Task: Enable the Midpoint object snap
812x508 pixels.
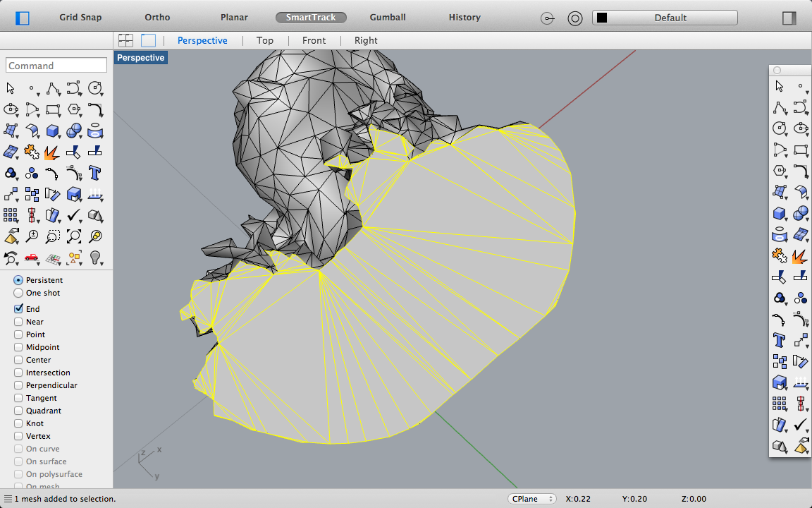Action: point(19,347)
